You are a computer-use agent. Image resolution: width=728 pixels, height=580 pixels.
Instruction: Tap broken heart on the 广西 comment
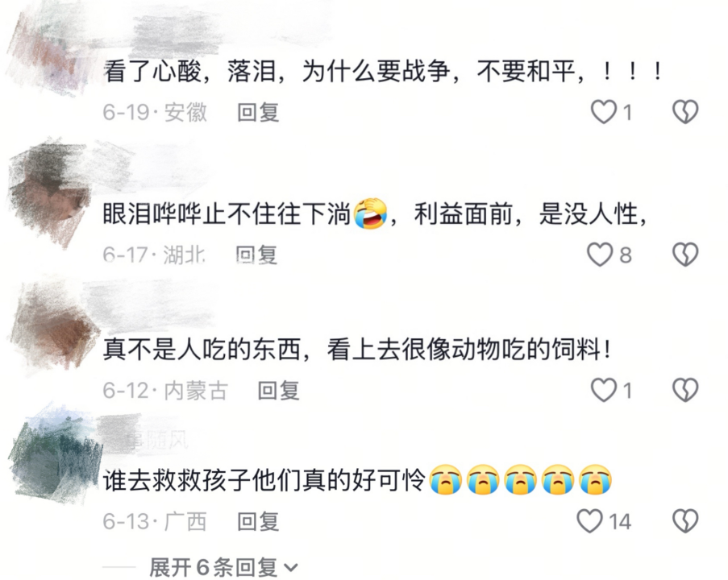click(x=685, y=521)
